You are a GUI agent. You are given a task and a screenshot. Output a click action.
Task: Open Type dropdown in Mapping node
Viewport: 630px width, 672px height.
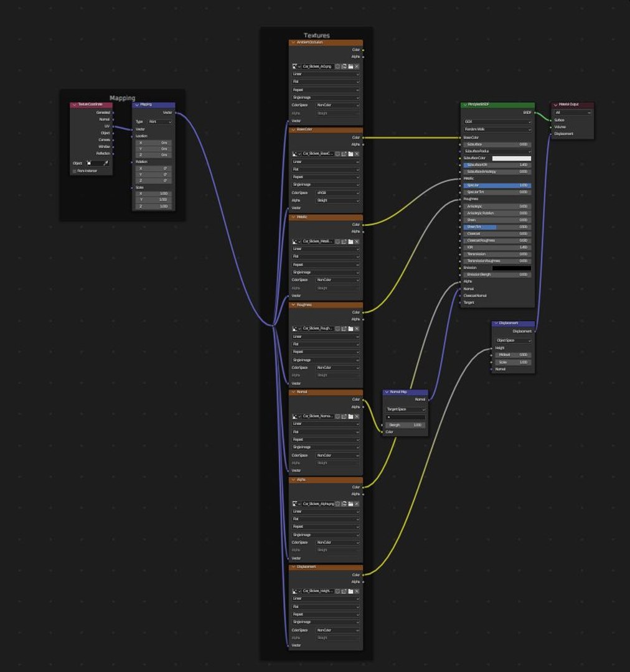[x=159, y=122]
